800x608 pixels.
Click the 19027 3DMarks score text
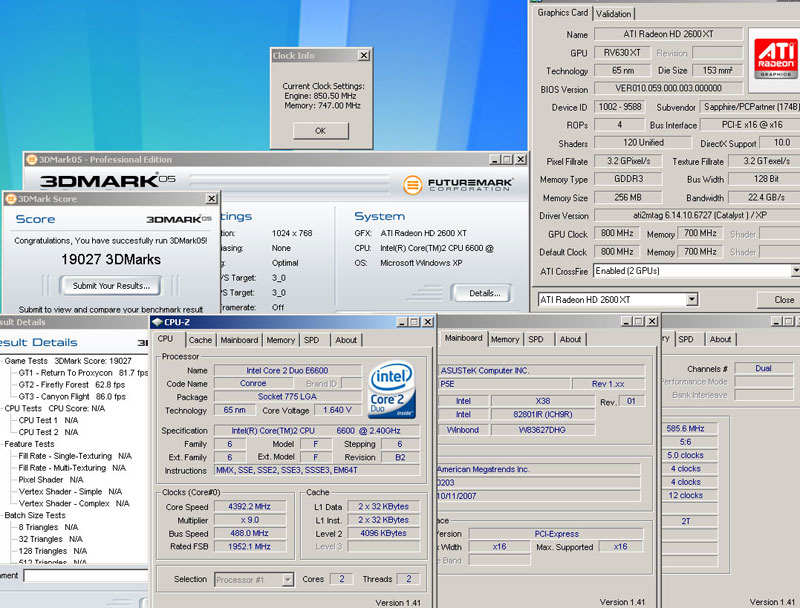point(111,260)
